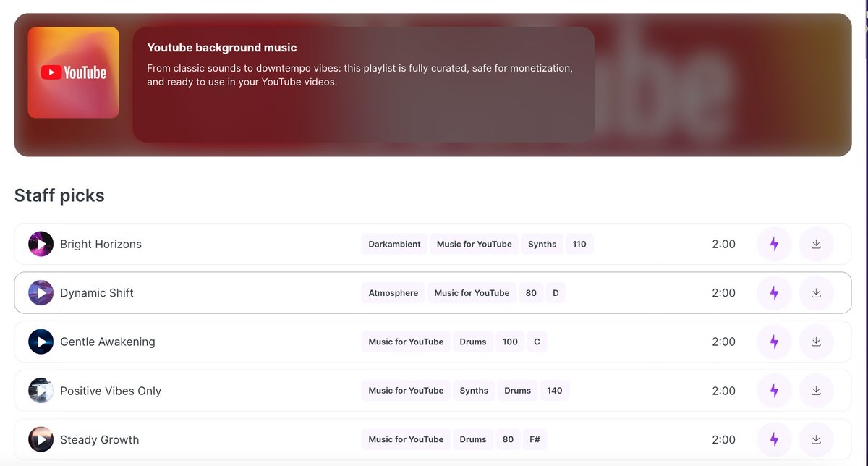The height and width of the screenshot is (466, 868).
Task: Play the Dynamic Shift track
Action: coord(41,293)
